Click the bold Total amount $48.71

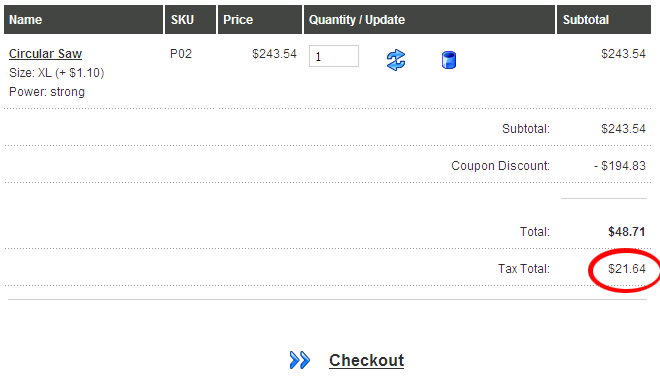(x=627, y=232)
